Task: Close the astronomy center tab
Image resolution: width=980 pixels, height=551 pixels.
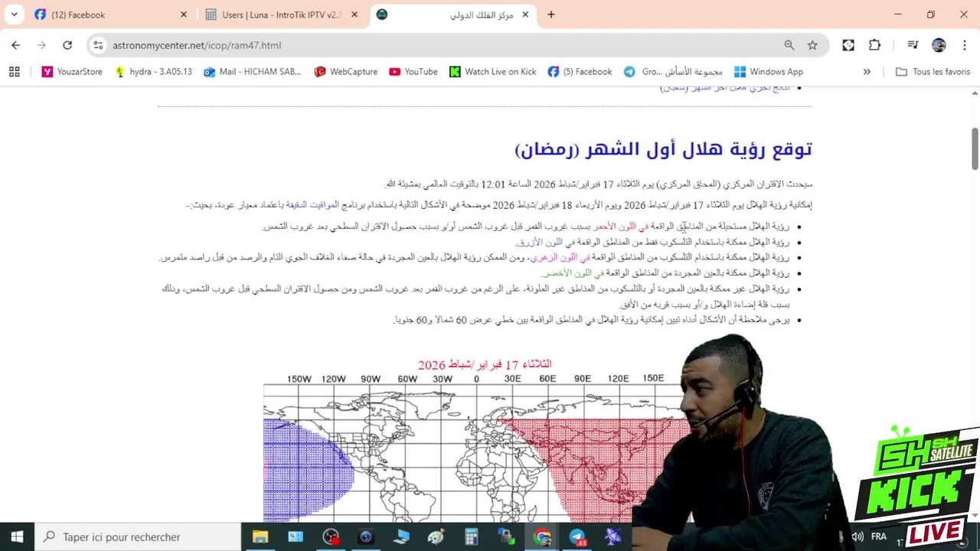Action: coord(525,15)
